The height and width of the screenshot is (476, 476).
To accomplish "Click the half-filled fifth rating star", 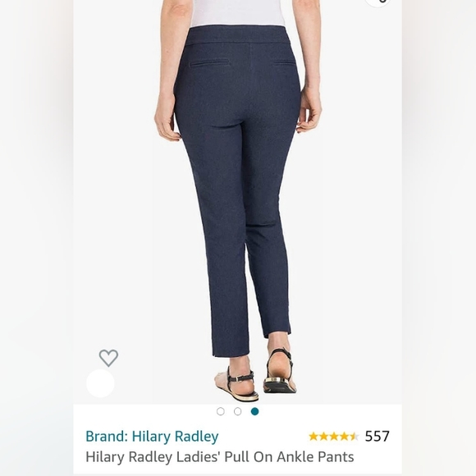I will tap(354, 437).
